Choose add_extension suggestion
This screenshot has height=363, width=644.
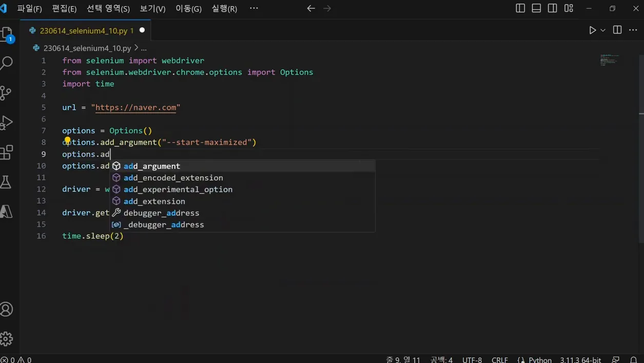(243, 201)
